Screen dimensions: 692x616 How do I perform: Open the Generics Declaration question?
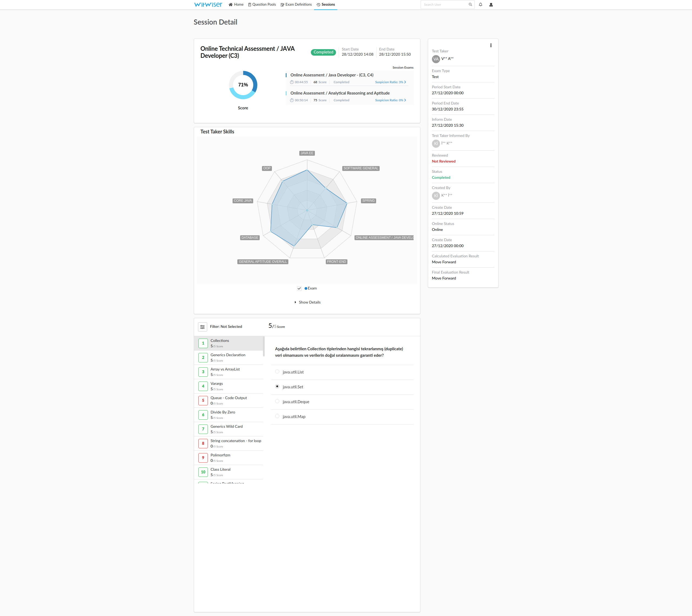pyautogui.click(x=228, y=355)
